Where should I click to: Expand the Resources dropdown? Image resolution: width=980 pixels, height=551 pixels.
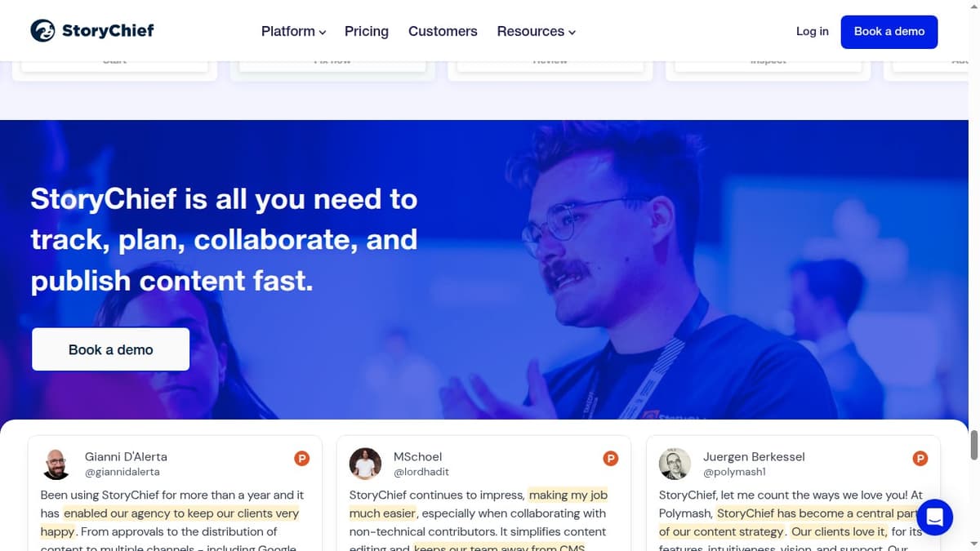[x=536, y=31]
